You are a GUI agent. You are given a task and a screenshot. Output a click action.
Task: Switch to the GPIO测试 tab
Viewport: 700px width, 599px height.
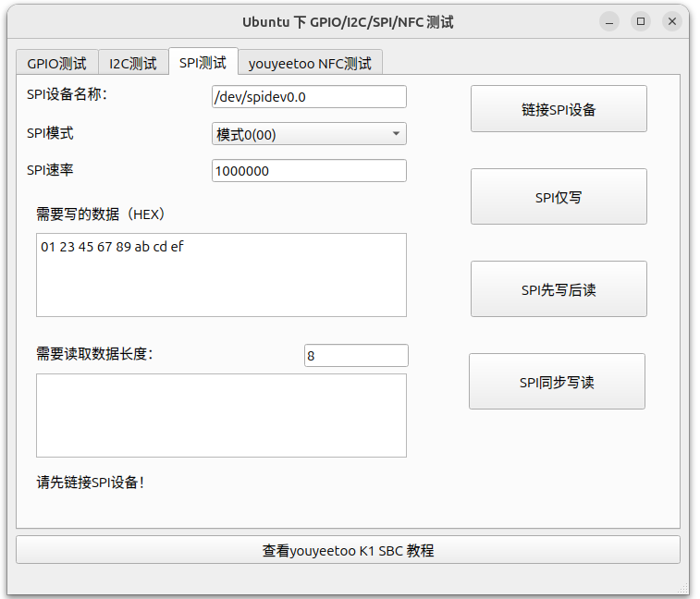56,64
